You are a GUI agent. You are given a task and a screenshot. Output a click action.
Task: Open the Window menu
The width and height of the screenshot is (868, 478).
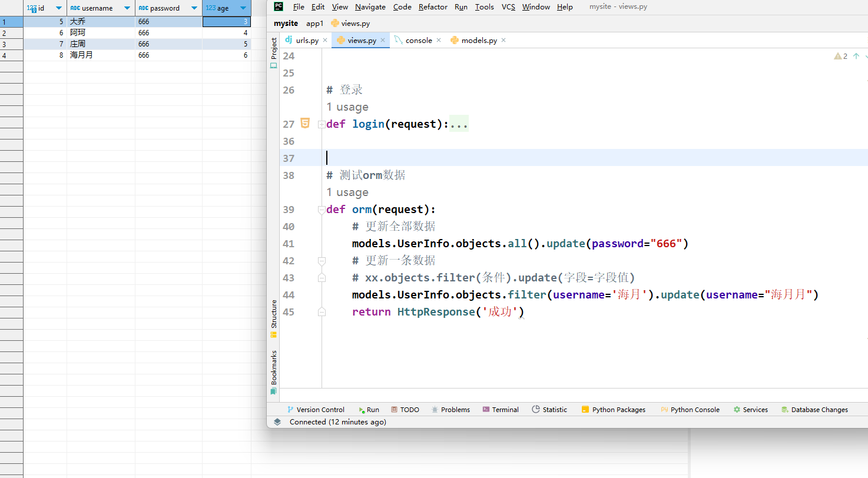(536, 7)
